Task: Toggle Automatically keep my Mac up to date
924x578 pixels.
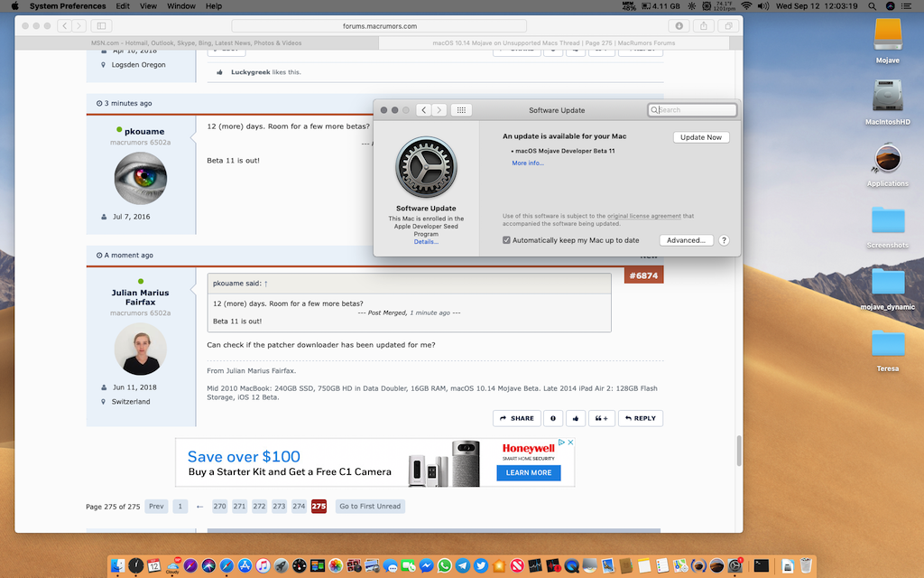Action: (506, 240)
